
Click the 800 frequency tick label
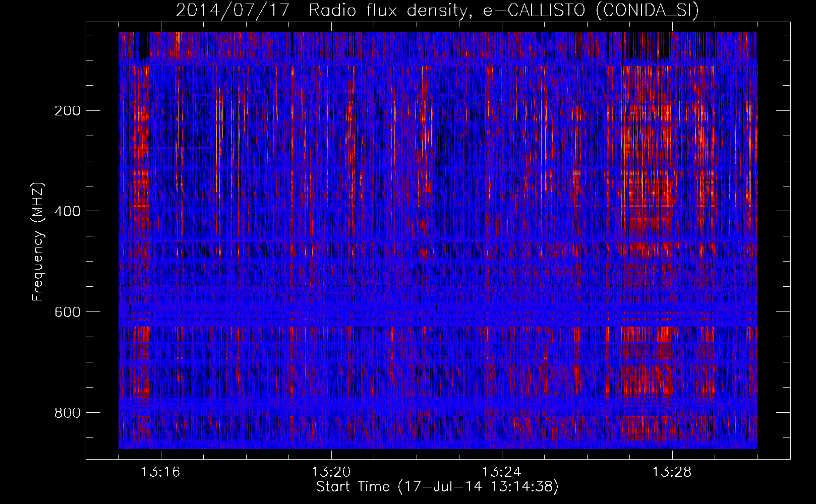click(x=67, y=413)
